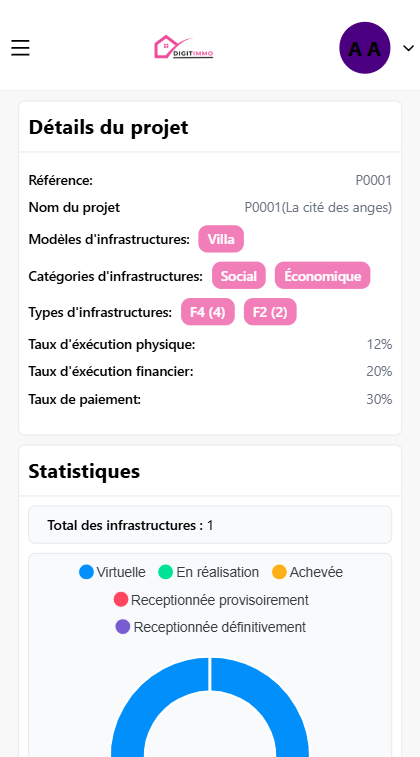Select the Social category tag

pyautogui.click(x=238, y=276)
